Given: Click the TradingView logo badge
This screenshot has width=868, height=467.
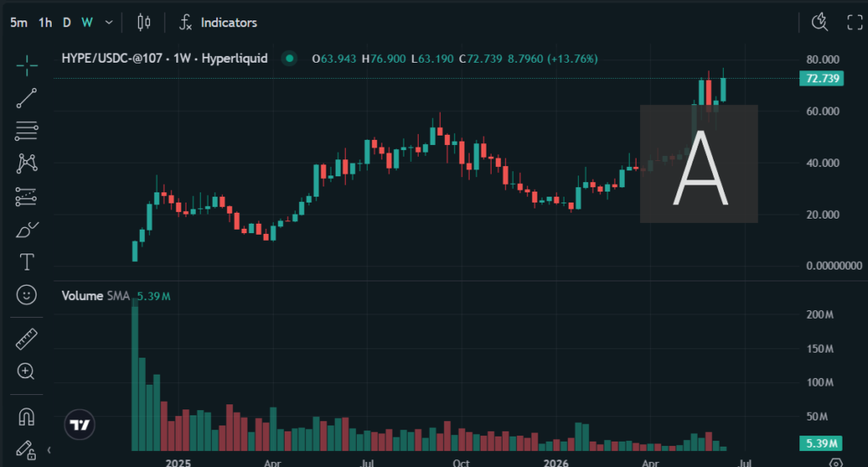Looking at the screenshot, I should click(80, 425).
